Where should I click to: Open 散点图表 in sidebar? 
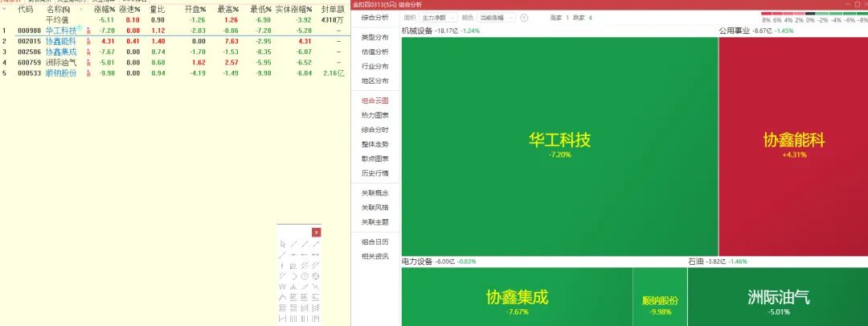click(375, 159)
